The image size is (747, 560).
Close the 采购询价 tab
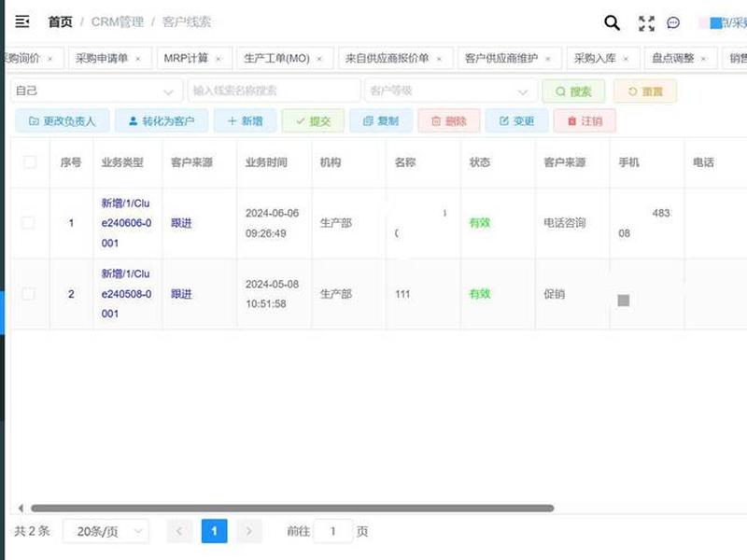[x=50, y=59]
